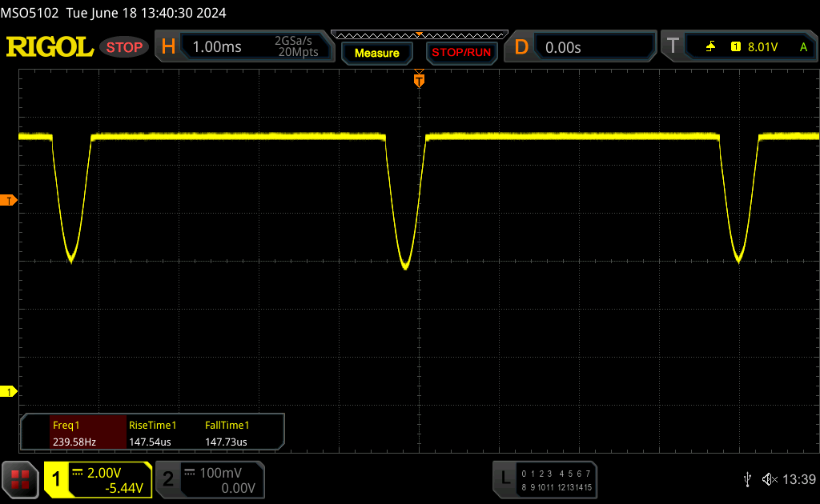Click channel 1 ground marker on left edge
Screen dimensions: 820x504
(x=8, y=391)
